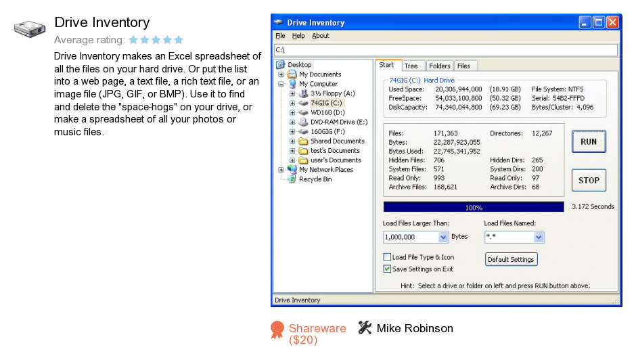Minimize the Drive Inventory window
Screen dimensions: 636x364
coord(585,22)
